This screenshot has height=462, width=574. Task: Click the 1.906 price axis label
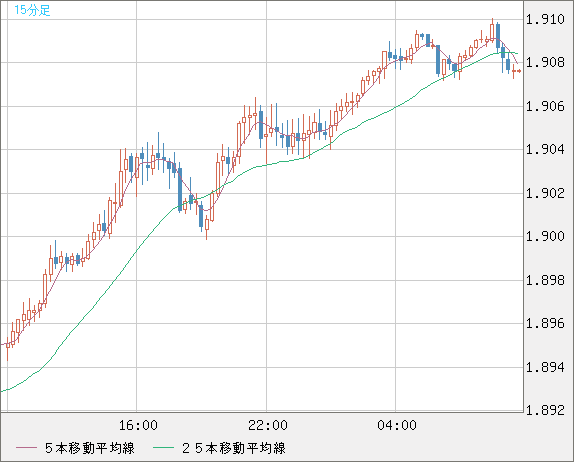tap(545, 106)
